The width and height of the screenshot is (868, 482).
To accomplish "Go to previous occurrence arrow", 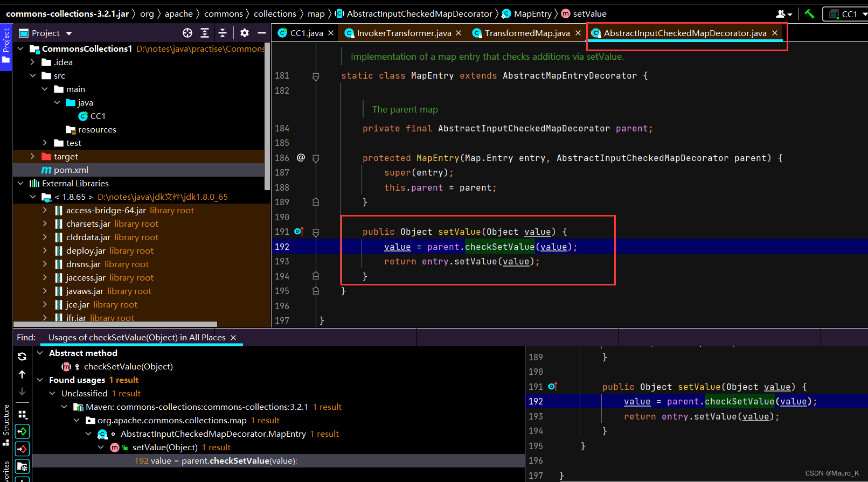I will [x=22, y=374].
